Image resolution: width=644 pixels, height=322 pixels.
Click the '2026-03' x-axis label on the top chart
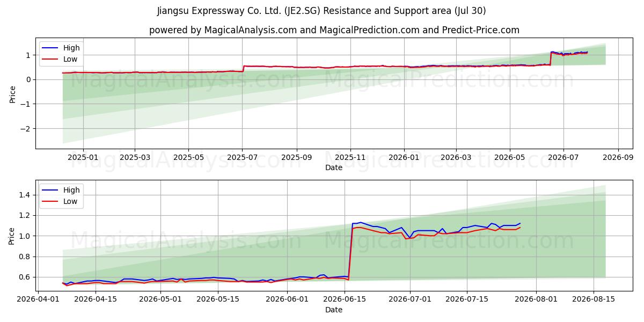456,158
